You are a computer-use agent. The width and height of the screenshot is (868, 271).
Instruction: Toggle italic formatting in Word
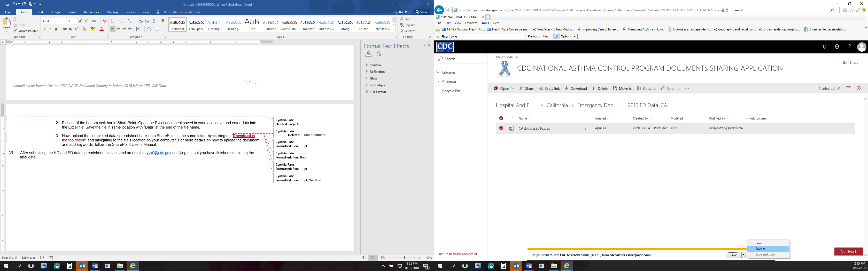50,29
